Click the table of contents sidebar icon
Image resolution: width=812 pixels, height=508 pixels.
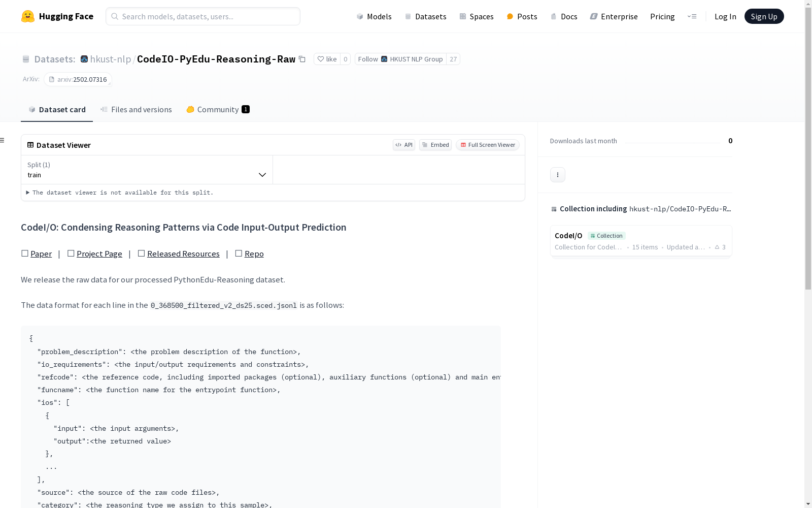3,140
